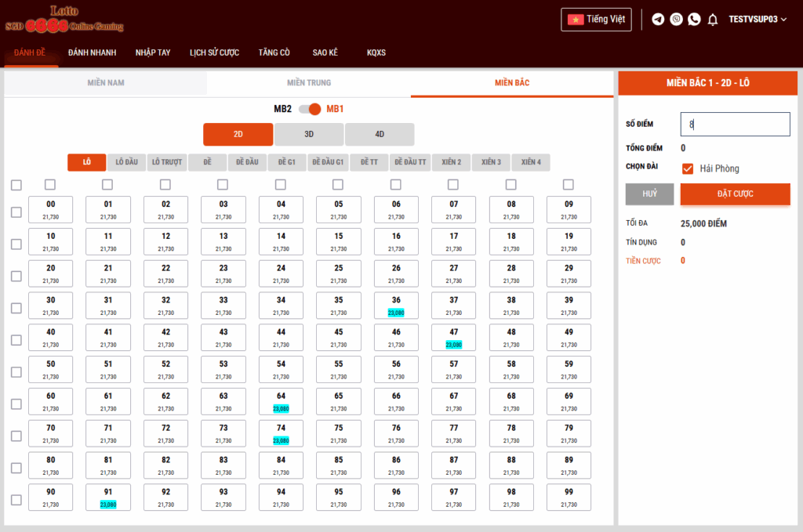Screen dimensions: 803x532
Task: Select number 55 in the grid
Action: click(339, 369)
